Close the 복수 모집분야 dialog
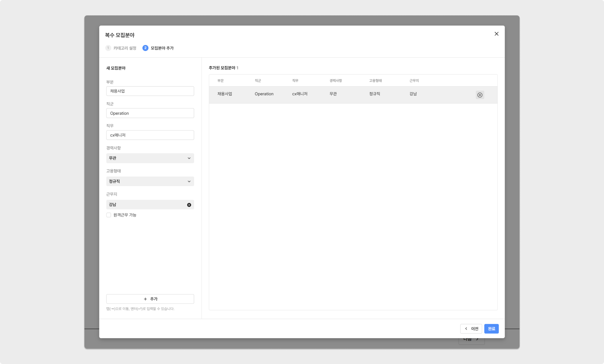Screen dimensions: 604x364 click(x=496, y=34)
